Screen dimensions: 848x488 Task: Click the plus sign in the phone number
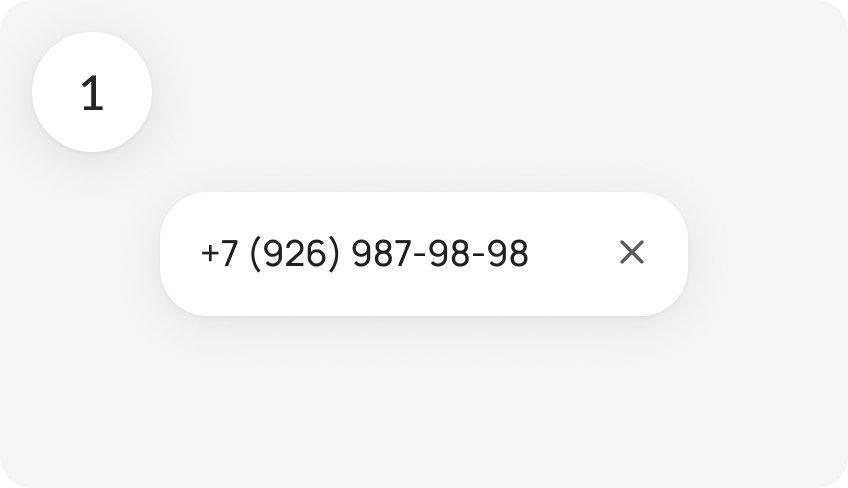point(209,253)
